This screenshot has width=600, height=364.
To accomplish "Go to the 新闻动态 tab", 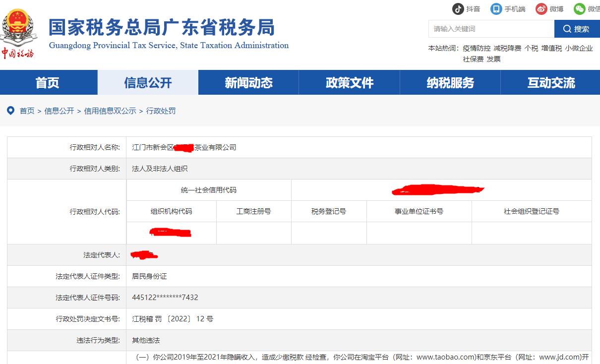I will [248, 82].
